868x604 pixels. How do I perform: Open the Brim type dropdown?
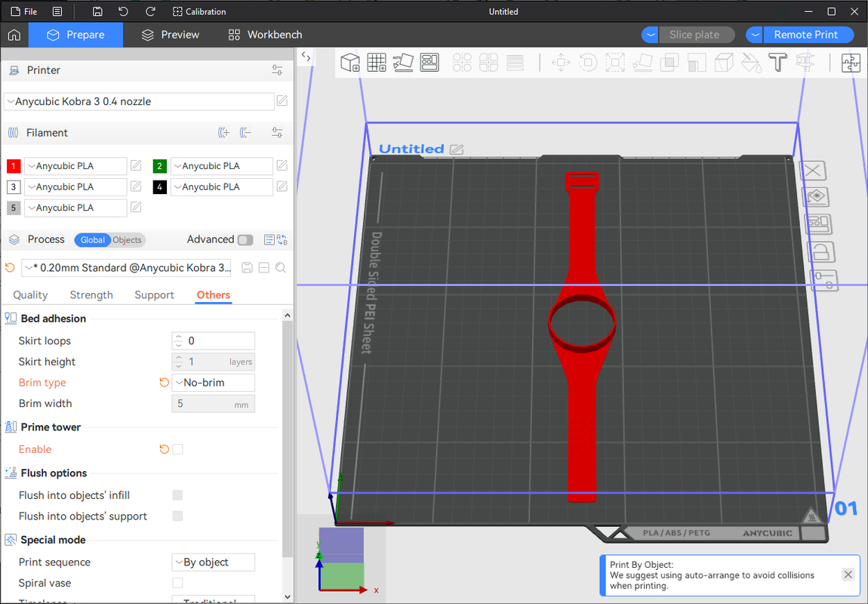[214, 383]
